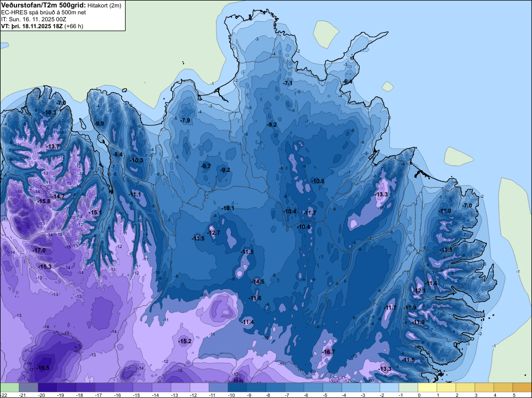Click the -7.1 temperature value

click(x=288, y=83)
